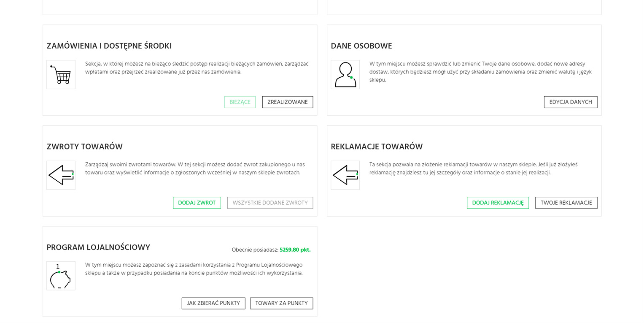Click the piggy bank loyalty program icon
644x323 pixels.
coord(61,276)
